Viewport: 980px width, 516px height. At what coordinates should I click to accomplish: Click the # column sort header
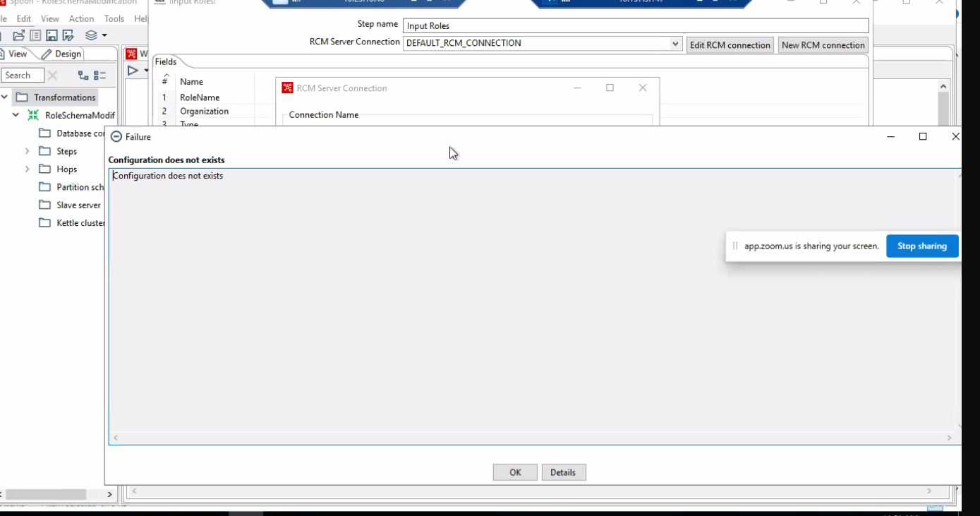click(x=165, y=80)
